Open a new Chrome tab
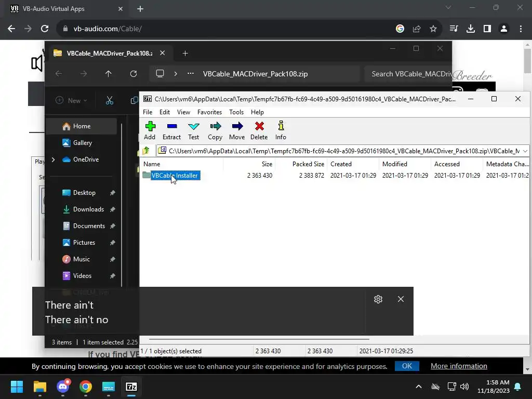The width and height of the screenshot is (532, 399). [x=140, y=9]
